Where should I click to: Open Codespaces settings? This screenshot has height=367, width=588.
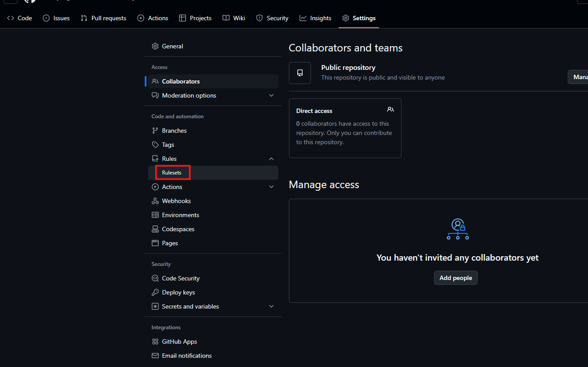[x=213, y=229]
